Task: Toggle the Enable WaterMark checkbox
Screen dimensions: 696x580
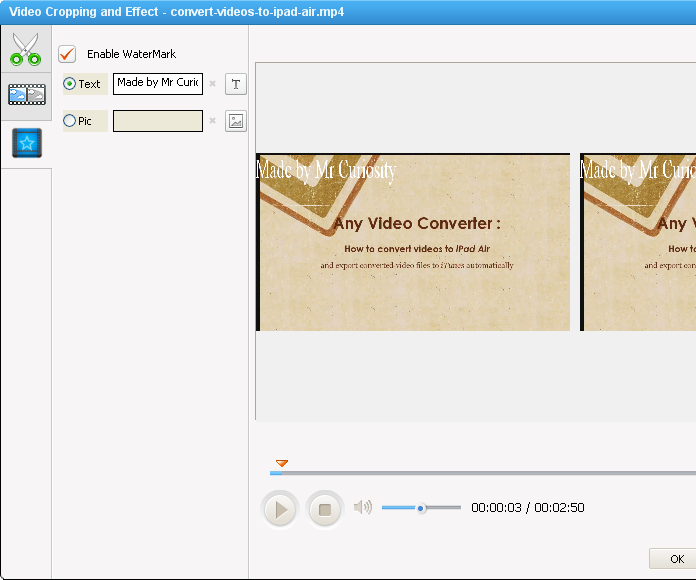Action: pos(67,54)
